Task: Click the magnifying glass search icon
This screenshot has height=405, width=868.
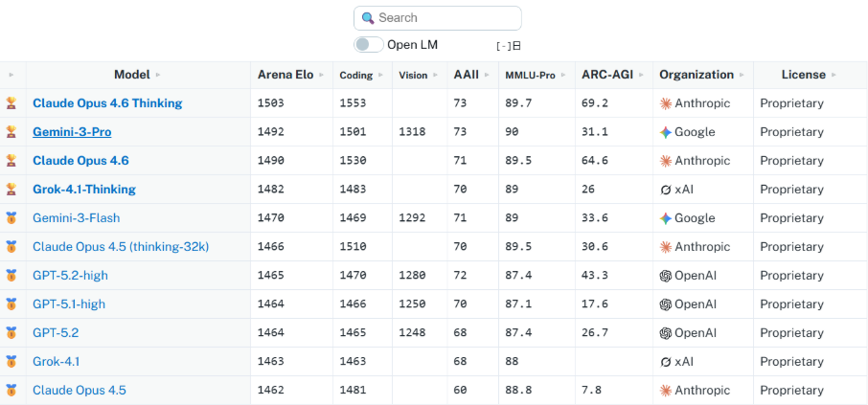Action: click(368, 18)
